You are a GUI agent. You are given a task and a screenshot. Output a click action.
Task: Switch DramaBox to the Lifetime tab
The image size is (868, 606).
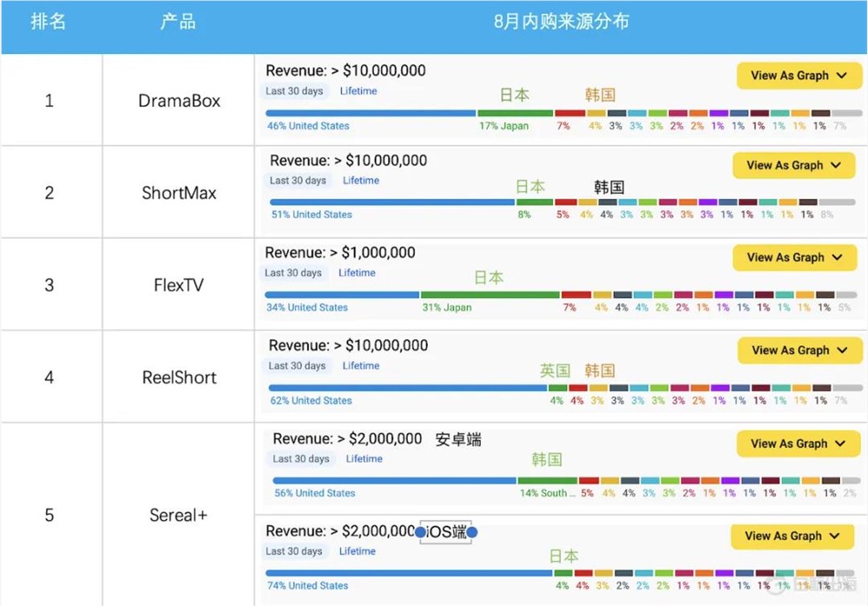[358, 90]
